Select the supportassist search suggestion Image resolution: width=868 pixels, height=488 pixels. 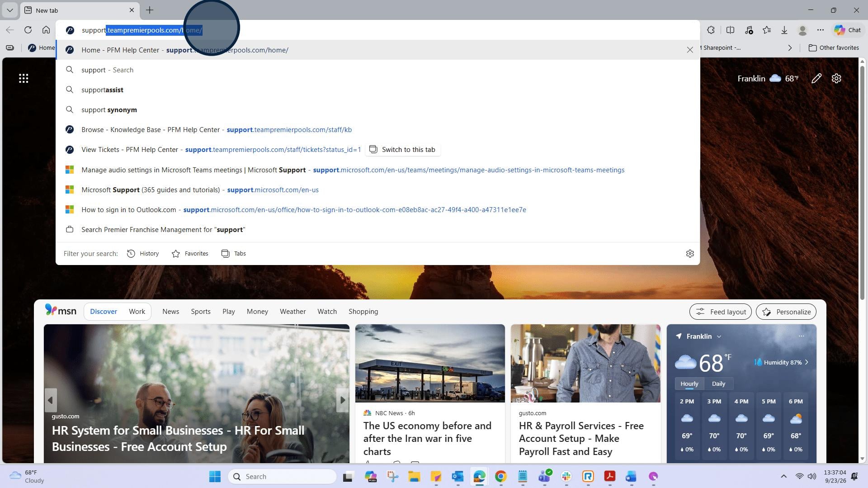coord(377,90)
